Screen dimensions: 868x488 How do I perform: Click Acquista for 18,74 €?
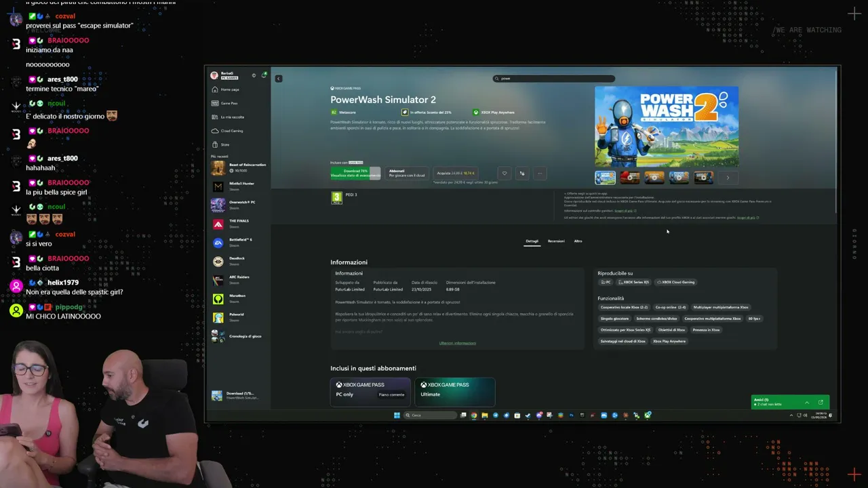(456, 174)
